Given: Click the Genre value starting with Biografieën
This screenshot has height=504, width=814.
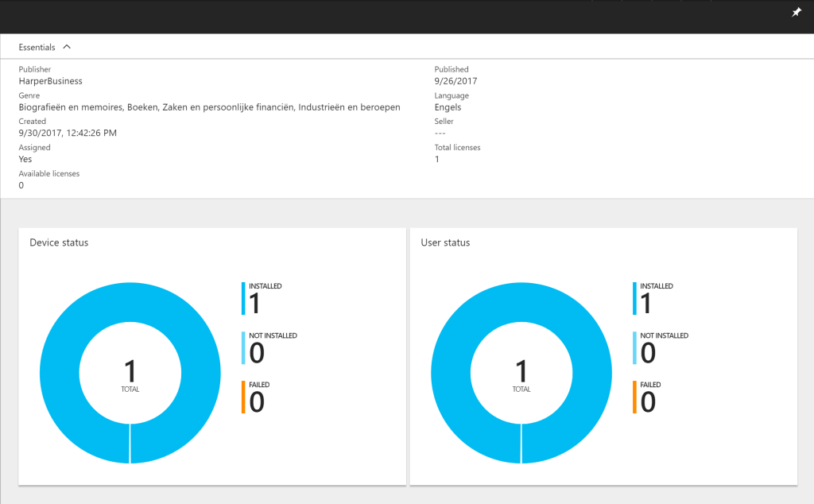Looking at the screenshot, I should click(x=209, y=107).
